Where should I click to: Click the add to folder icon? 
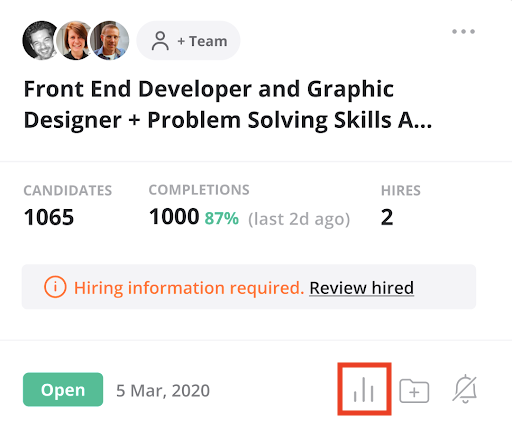[x=414, y=391]
